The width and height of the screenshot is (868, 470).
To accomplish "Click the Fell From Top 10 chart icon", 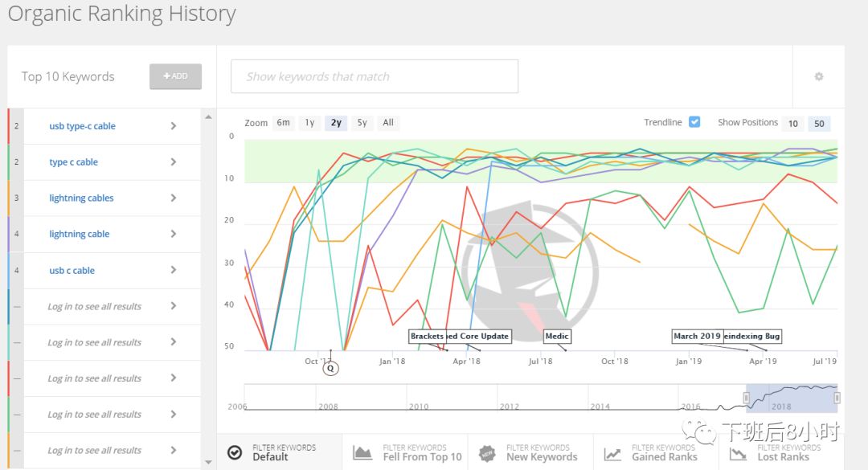I will (362, 452).
